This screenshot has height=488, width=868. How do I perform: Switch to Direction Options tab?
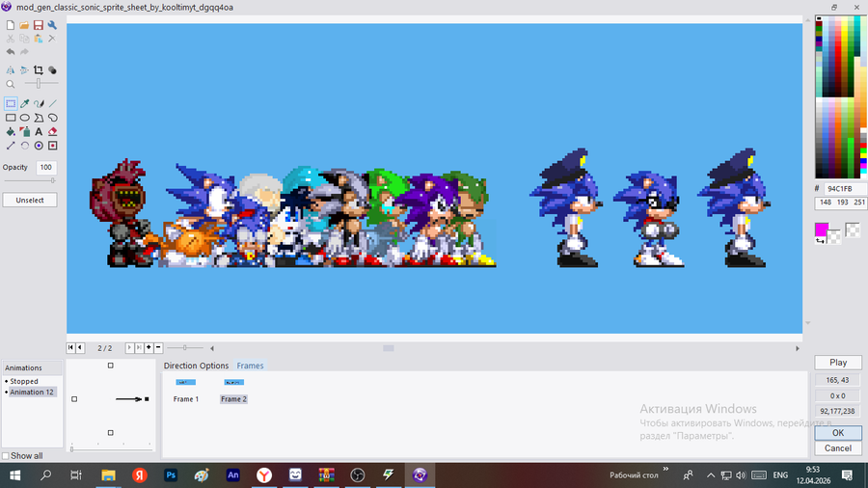pyautogui.click(x=196, y=366)
